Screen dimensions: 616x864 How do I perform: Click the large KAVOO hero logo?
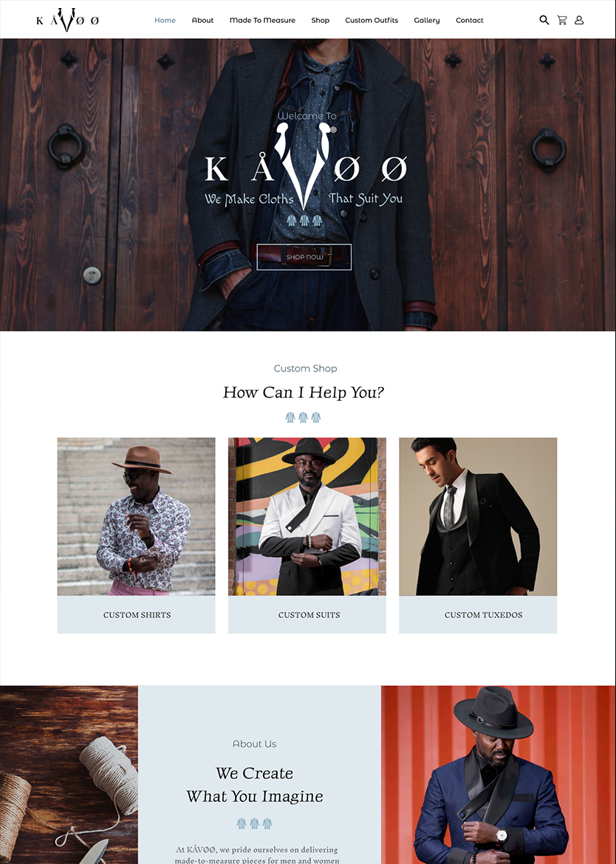click(x=306, y=166)
